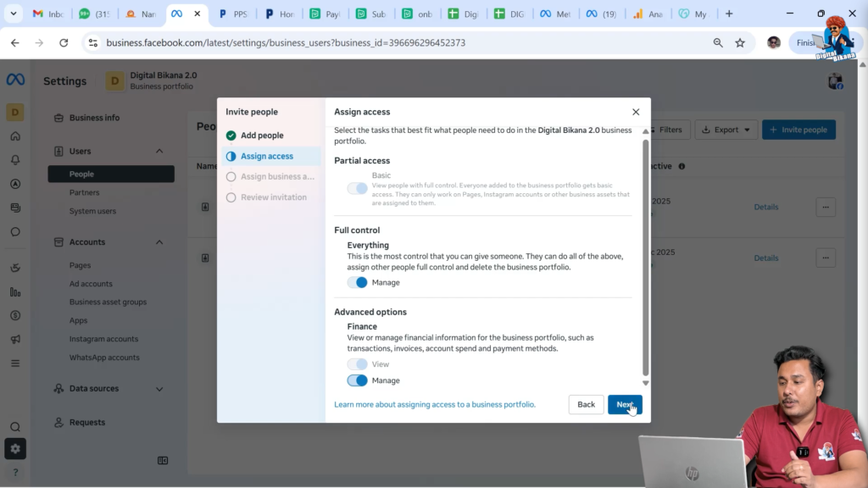868x488 pixels.
Task: Enable the Basic partial access toggle
Action: [x=357, y=188]
